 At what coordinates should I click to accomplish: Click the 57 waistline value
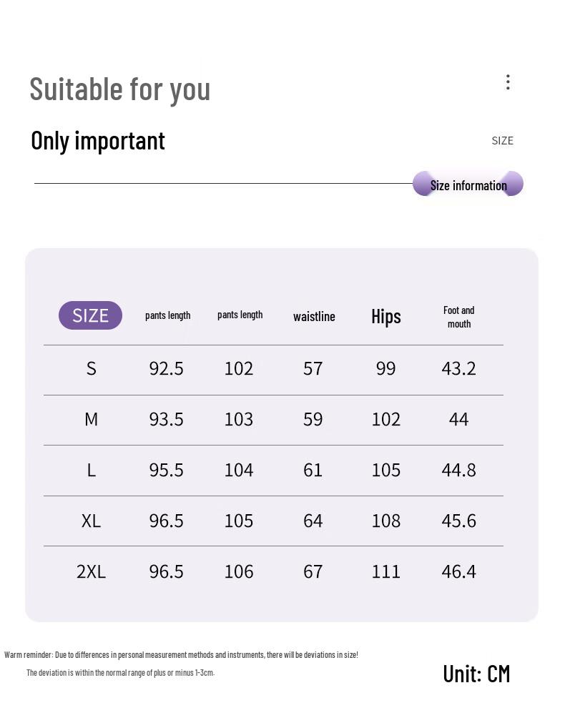313,368
